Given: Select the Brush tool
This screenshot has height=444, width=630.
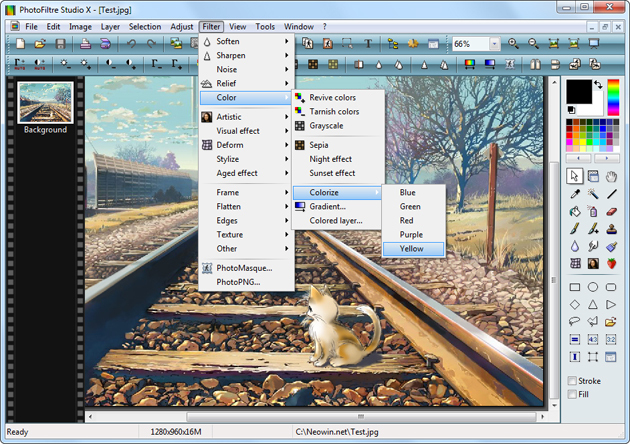Looking at the screenshot, I should click(x=575, y=229).
